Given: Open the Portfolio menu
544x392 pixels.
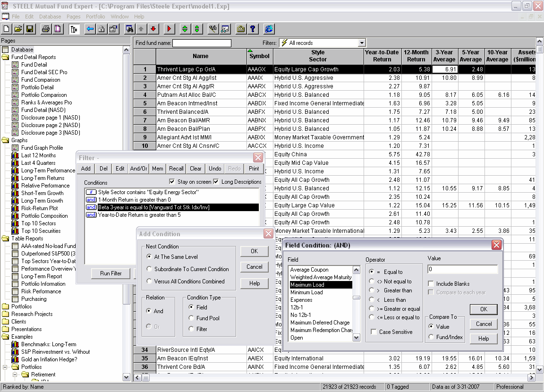Looking at the screenshot, I should pyautogui.click(x=95, y=17).
